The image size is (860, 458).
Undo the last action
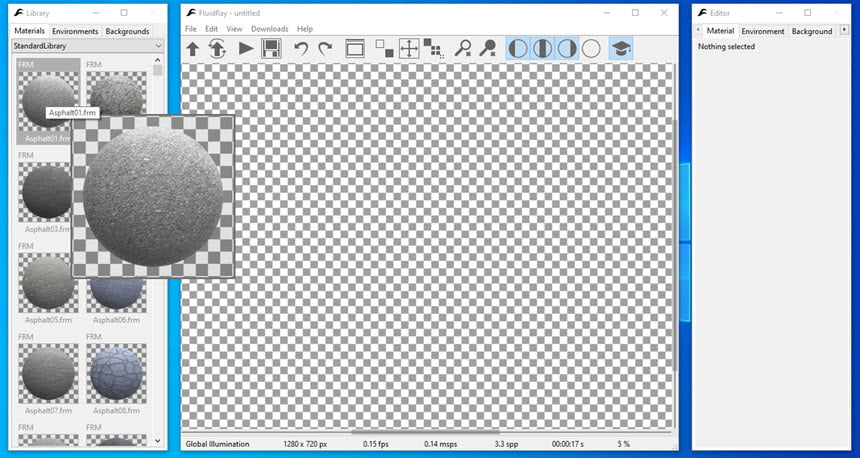coord(301,49)
